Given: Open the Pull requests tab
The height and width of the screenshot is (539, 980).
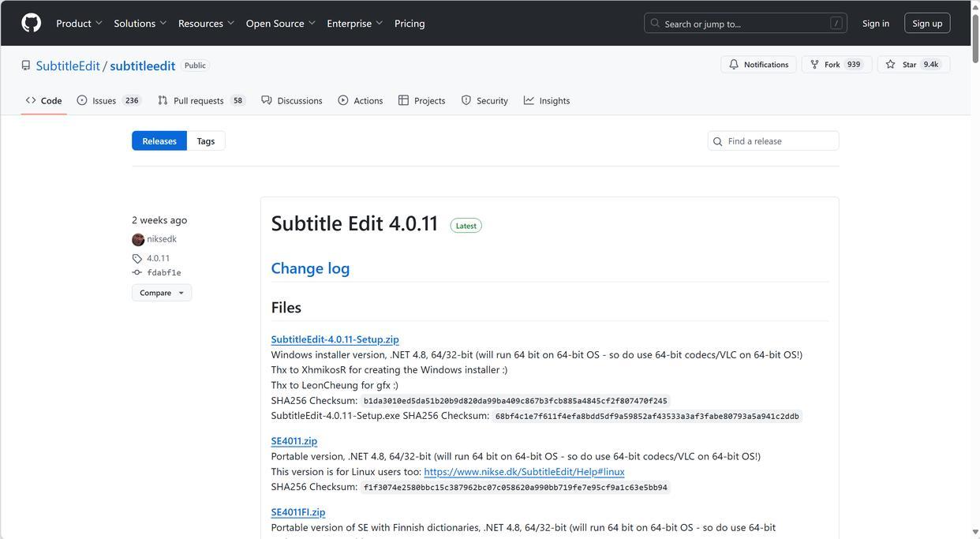Looking at the screenshot, I should pos(200,101).
